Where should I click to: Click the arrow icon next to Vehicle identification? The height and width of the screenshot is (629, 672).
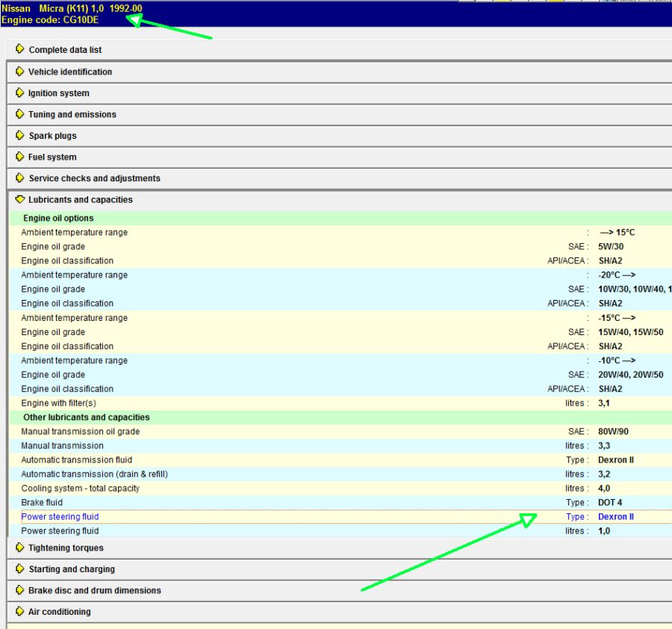click(20, 72)
